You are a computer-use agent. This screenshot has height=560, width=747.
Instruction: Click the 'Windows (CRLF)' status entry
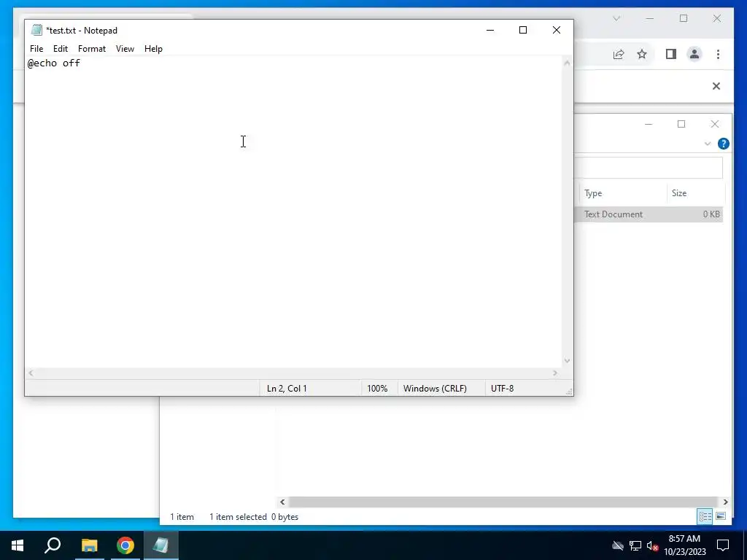[x=435, y=388]
